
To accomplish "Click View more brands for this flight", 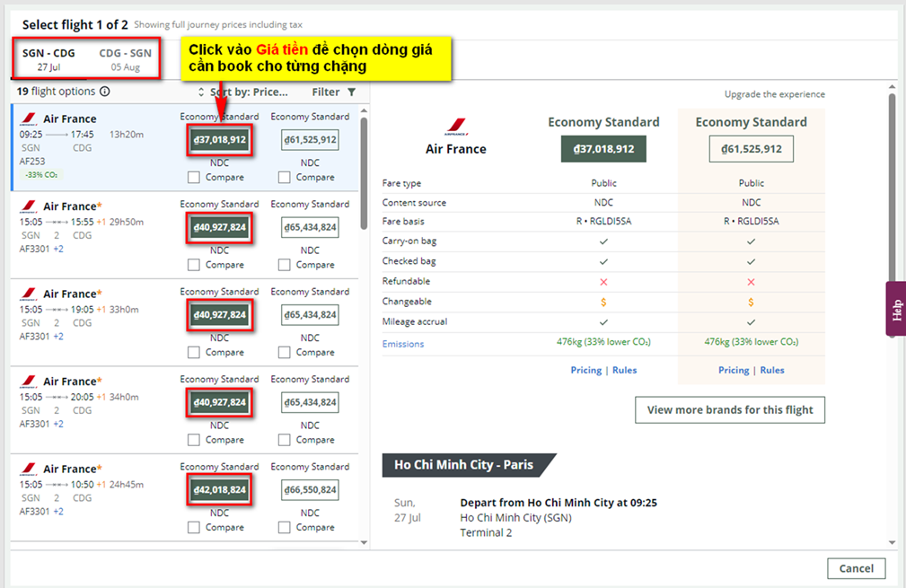I will click(x=730, y=410).
